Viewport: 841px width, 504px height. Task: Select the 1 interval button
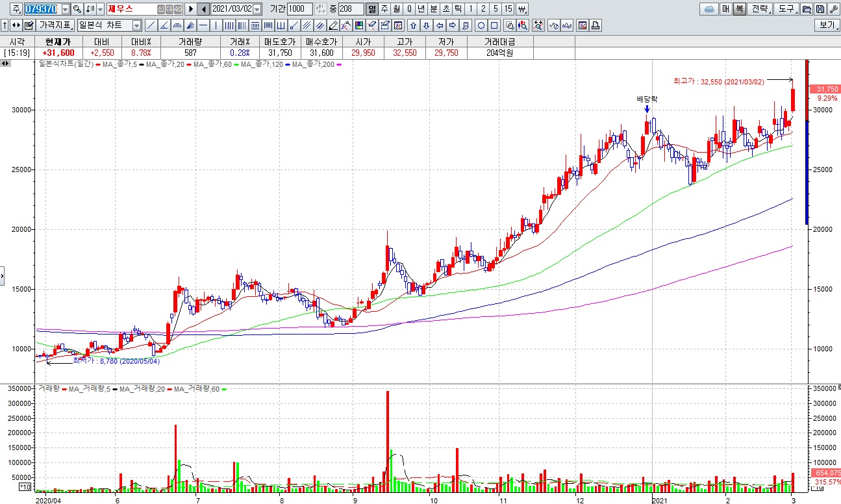tap(471, 9)
